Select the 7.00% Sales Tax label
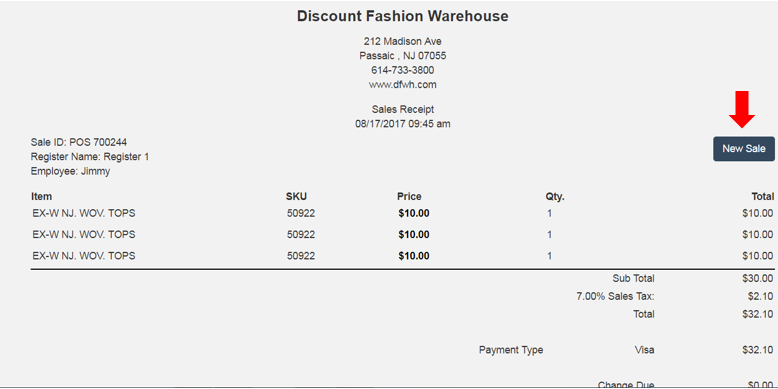The width and height of the screenshot is (778, 389). pyautogui.click(x=615, y=296)
